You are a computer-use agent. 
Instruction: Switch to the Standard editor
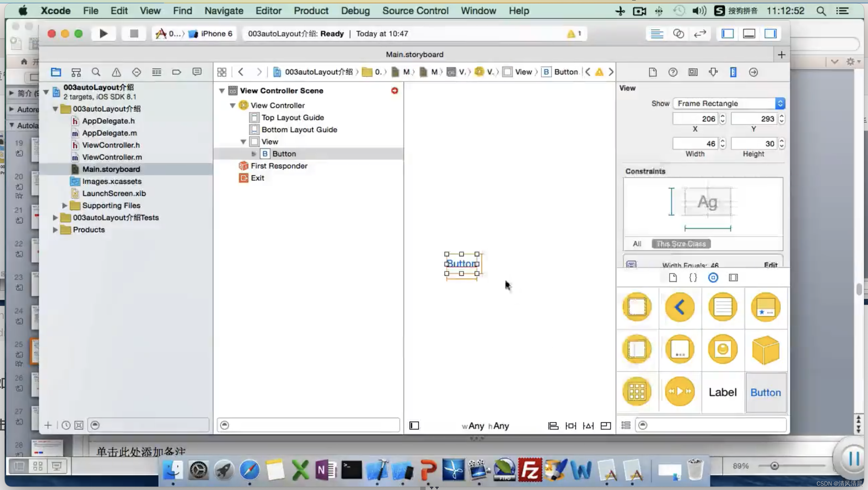coord(657,34)
